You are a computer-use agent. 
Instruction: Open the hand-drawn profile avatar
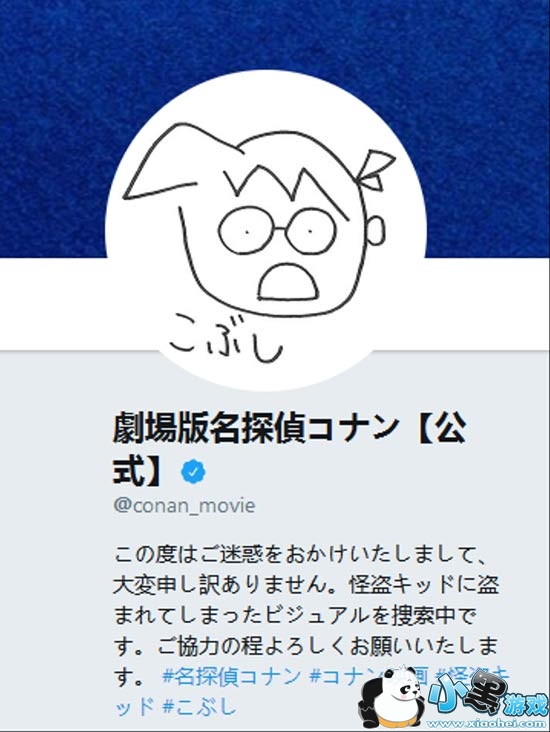tap(266, 231)
